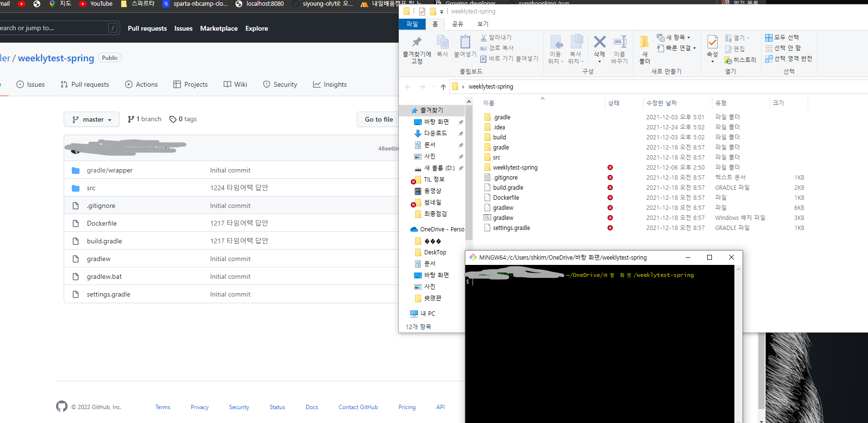Switch to Share (공유) ribbon tab
Image resolution: width=868 pixels, height=423 pixels.
click(458, 24)
